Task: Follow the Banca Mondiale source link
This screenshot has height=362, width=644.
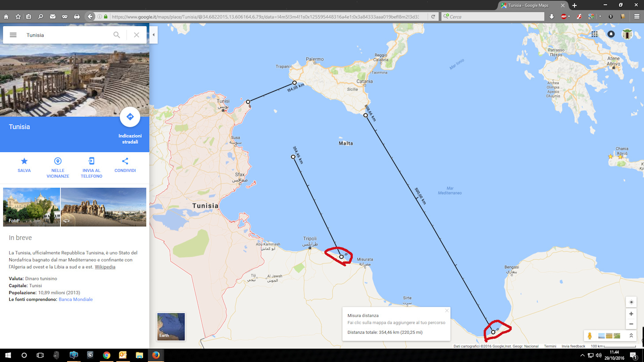Action: [75, 299]
